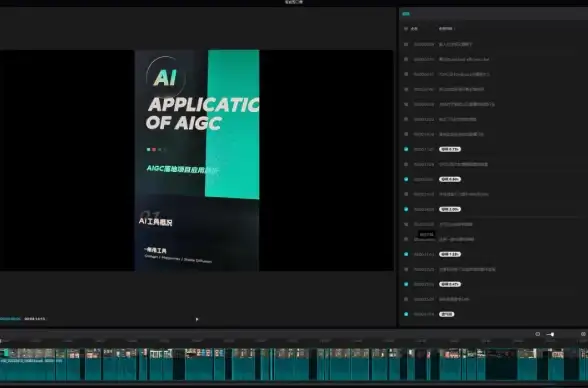
Task: Uncheck the row with 2.00s pause badge
Action: [x=406, y=209]
